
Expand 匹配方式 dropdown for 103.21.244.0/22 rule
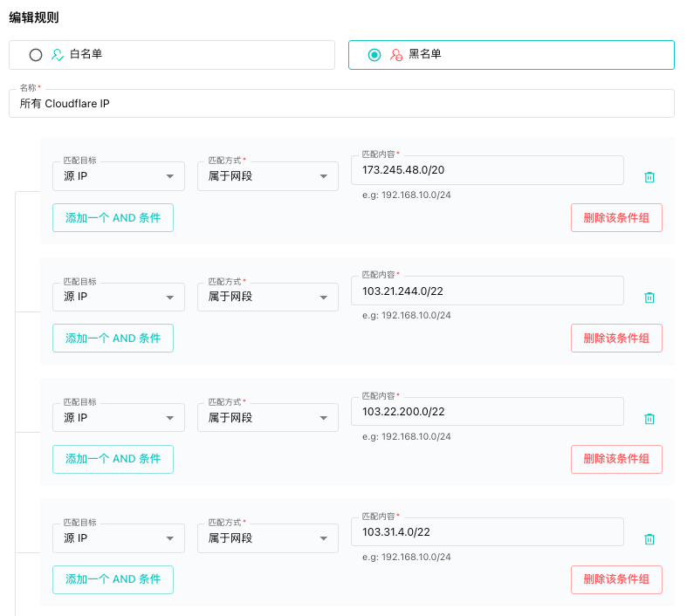click(x=268, y=297)
